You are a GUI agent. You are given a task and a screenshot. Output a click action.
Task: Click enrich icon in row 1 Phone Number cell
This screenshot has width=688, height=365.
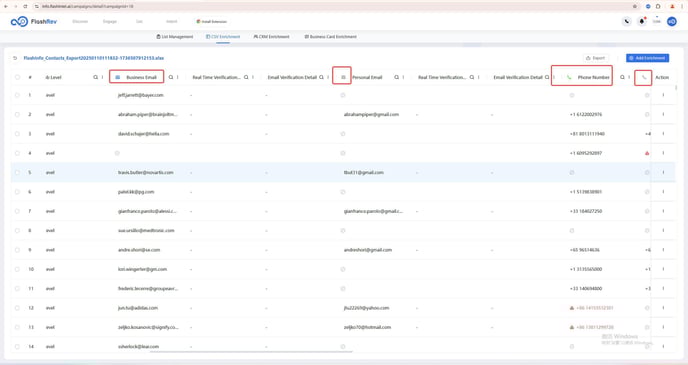[572, 95]
